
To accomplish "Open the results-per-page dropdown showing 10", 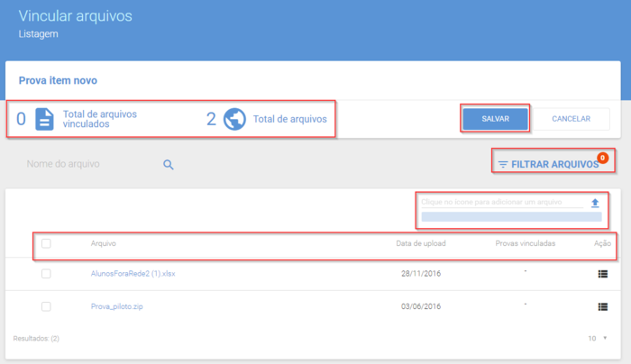I will point(598,338).
